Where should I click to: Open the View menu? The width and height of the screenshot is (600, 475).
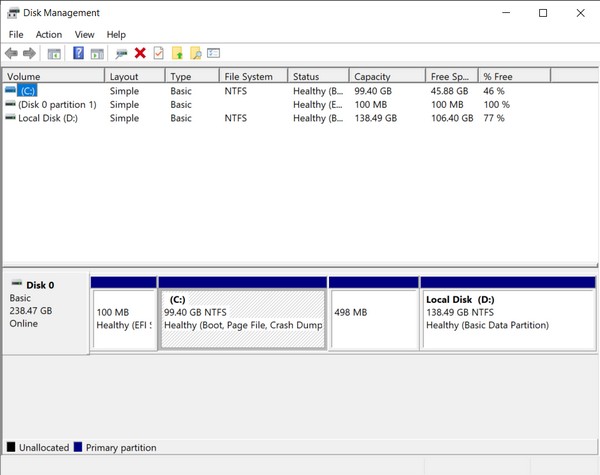85,34
